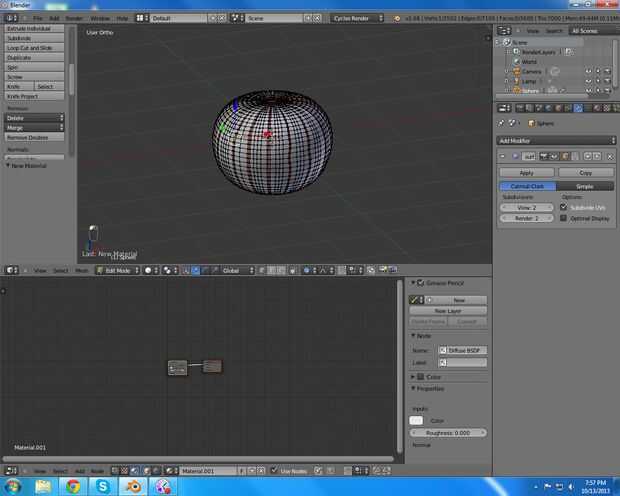Move modifier up with arrow icon
This screenshot has width=620, height=496.
[588, 156]
